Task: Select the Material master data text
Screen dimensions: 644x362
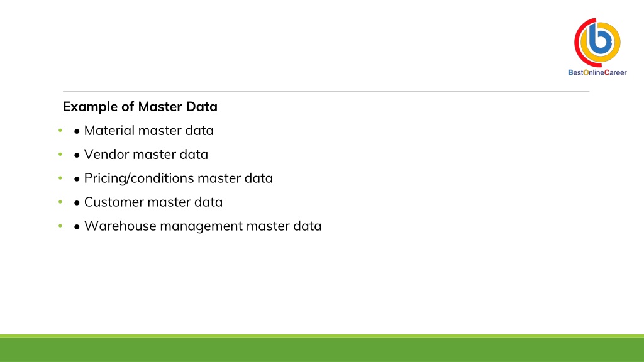Action: pyautogui.click(x=148, y=131)
